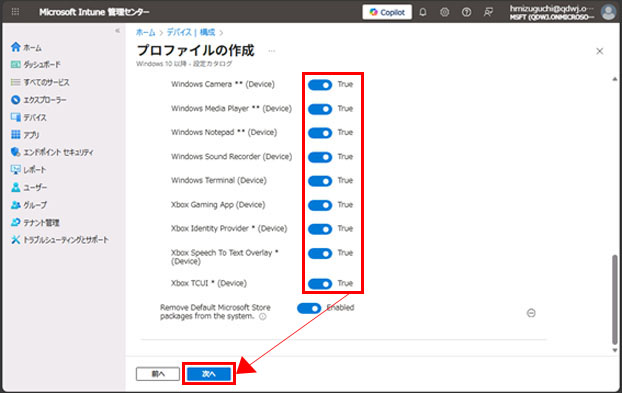Open feedback icon in header
The width and height of the screenshot is (622, 393).
(x=488, y=12)
